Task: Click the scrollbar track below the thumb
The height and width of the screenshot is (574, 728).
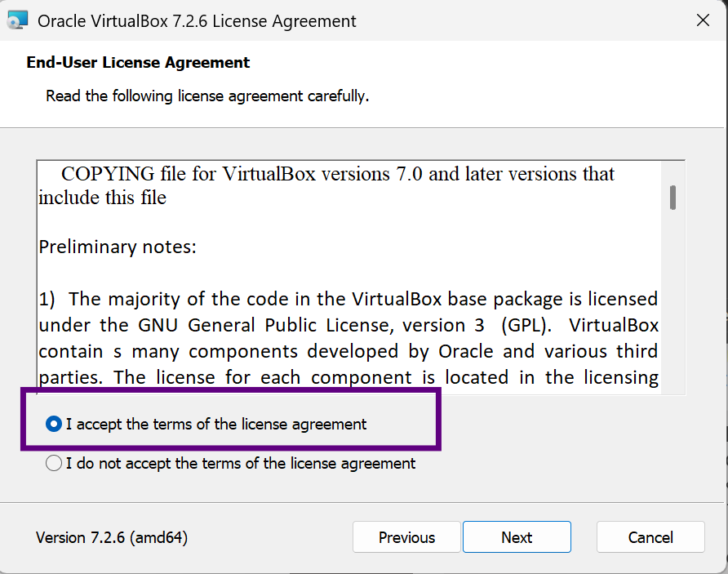Action: [x=673, y=302]
